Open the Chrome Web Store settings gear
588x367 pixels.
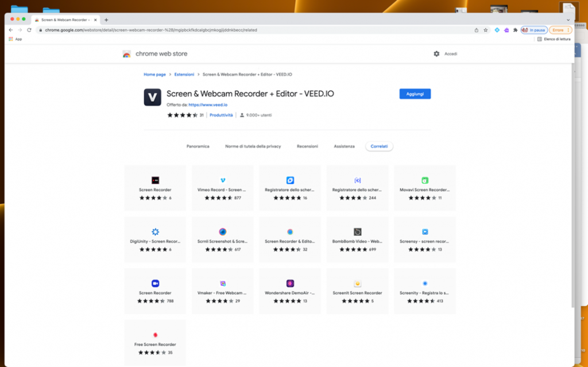tap(436, 54)
